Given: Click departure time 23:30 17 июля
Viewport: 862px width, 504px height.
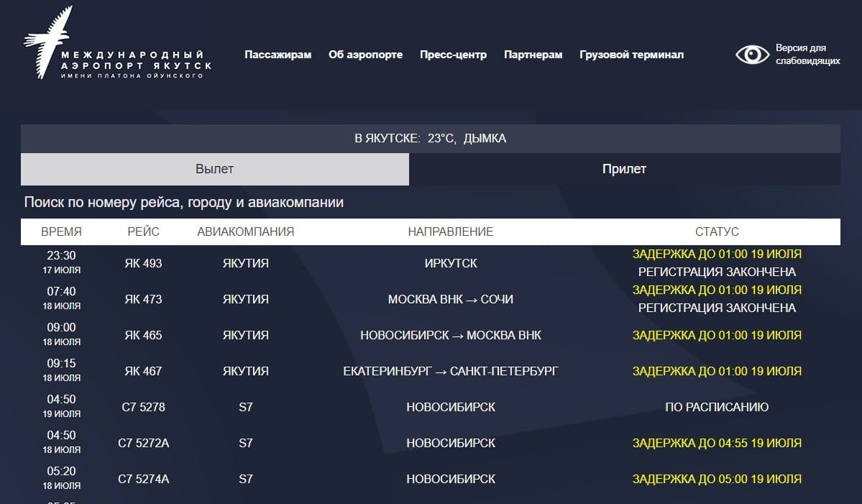Looking at the screenshot, I should [62, 262].
